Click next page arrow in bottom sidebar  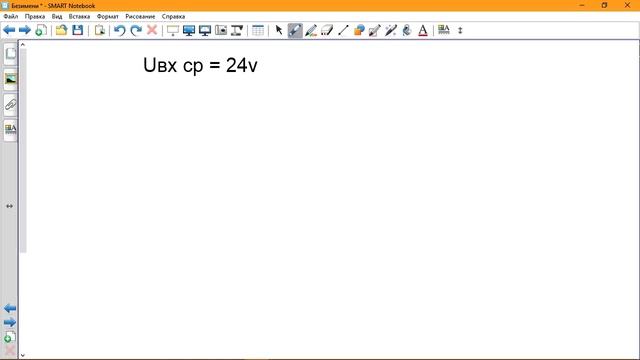tap(10, 322)
